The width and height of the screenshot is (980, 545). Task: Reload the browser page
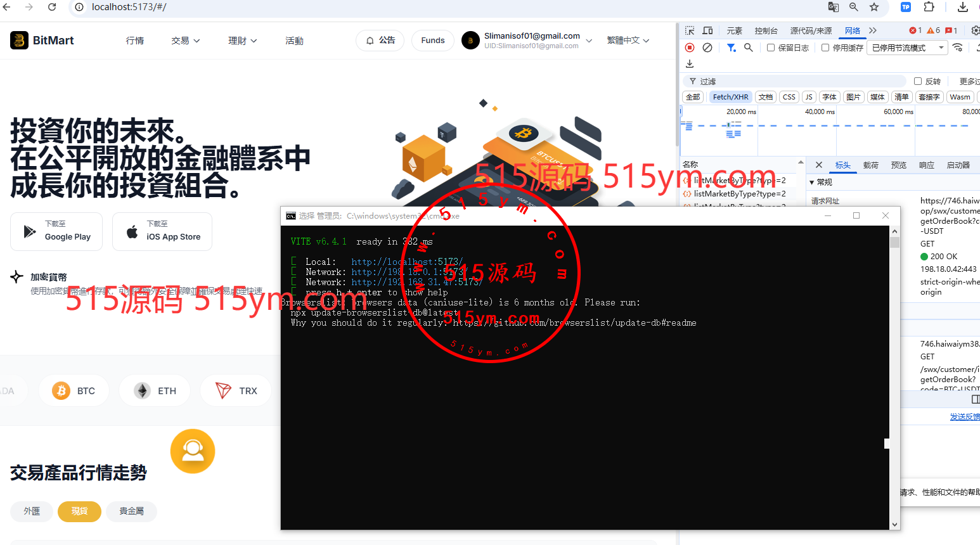pos(52,7)
